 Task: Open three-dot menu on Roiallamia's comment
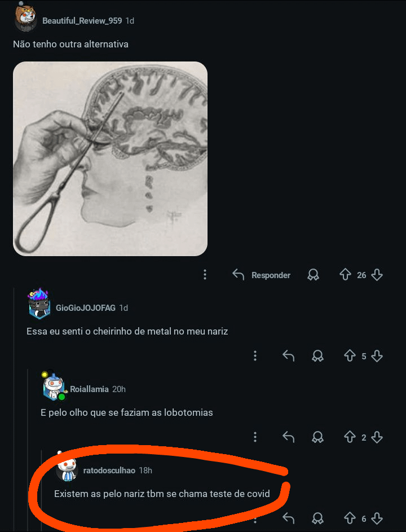point(255,437)
